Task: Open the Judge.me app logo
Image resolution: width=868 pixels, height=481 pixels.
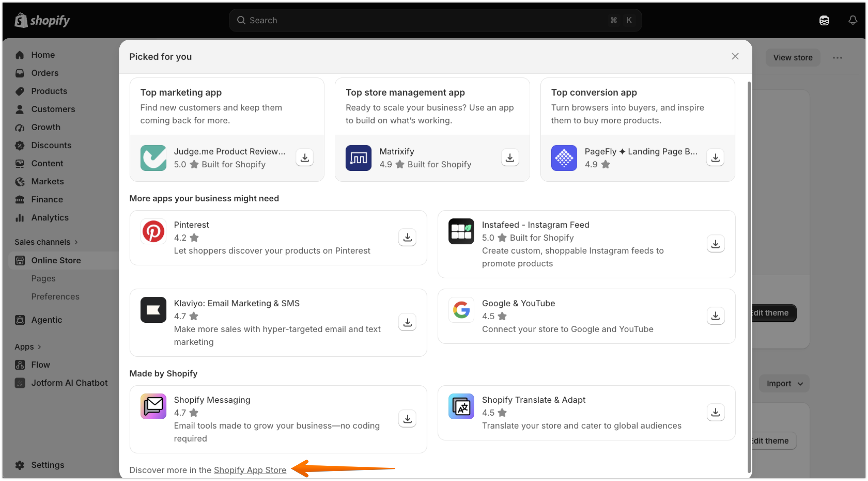Action: 153,158
